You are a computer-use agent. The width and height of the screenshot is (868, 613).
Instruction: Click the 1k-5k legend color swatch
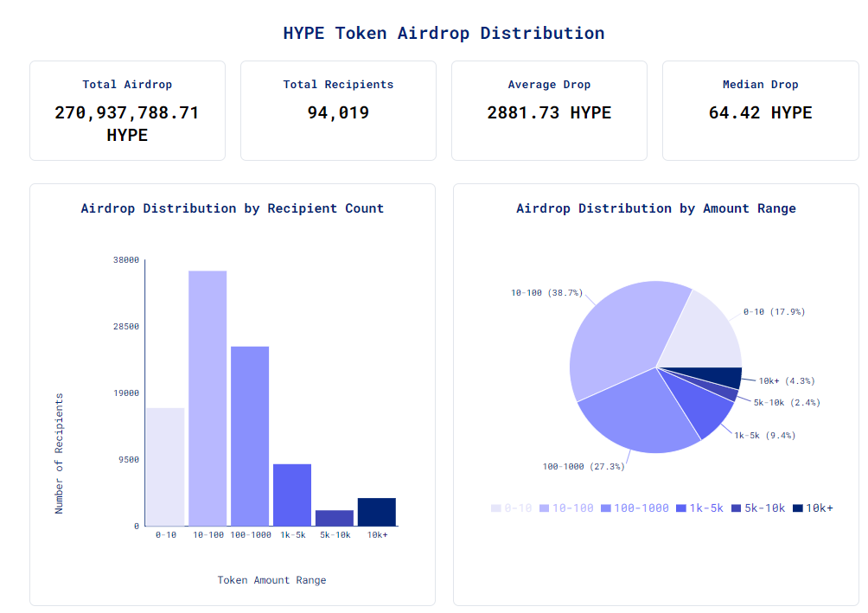point(681,508)
